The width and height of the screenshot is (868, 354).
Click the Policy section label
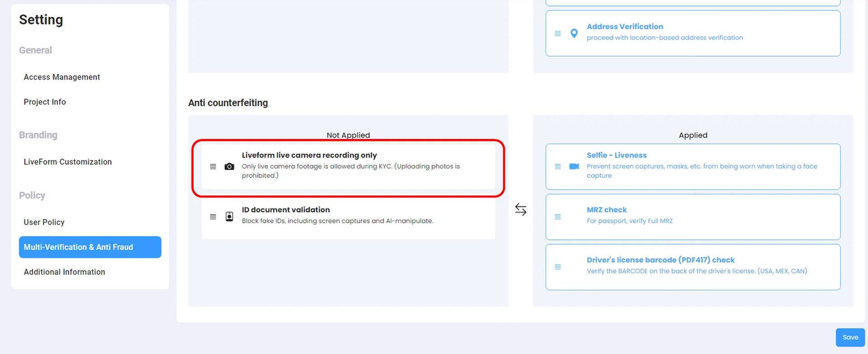click(32, 195)
